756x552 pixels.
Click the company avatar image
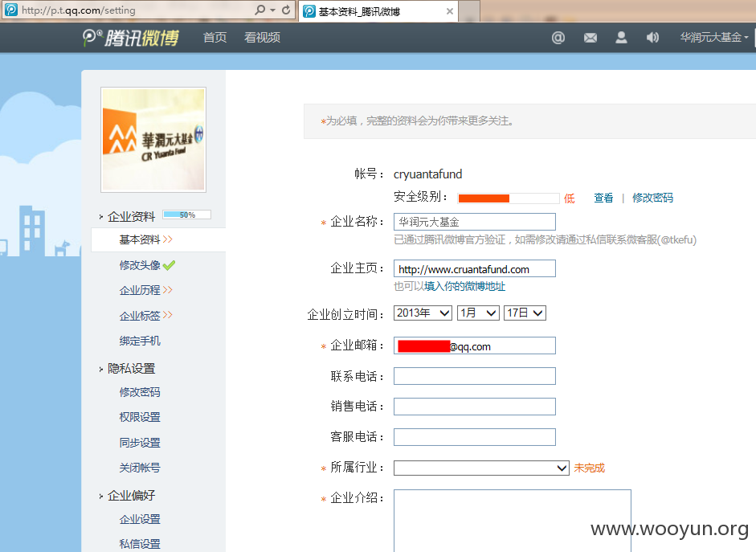(x=153, y=140)
